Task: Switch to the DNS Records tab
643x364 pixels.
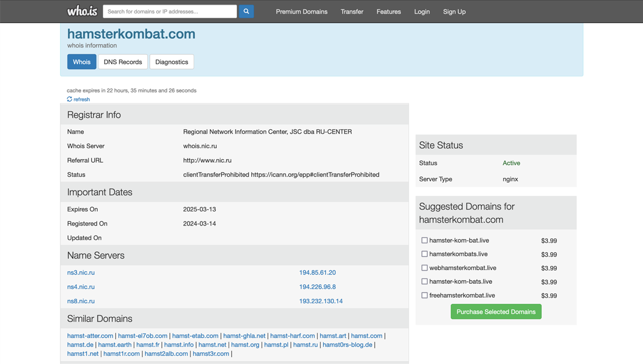Action: coord(123,62)
